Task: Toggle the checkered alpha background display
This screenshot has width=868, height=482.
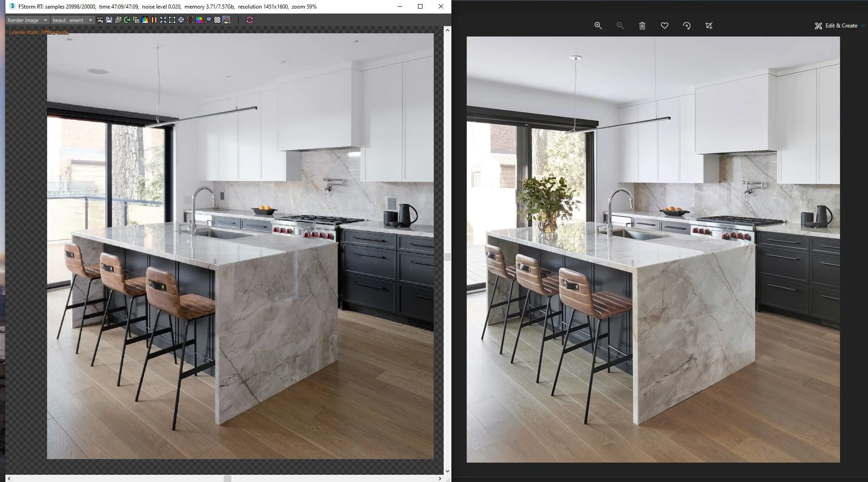Action: 217,20
